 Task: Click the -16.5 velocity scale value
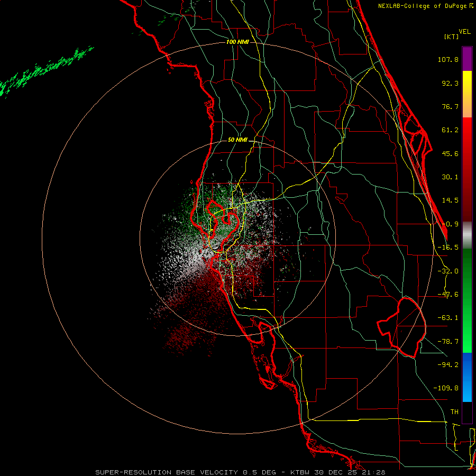(x=448, y=248)
